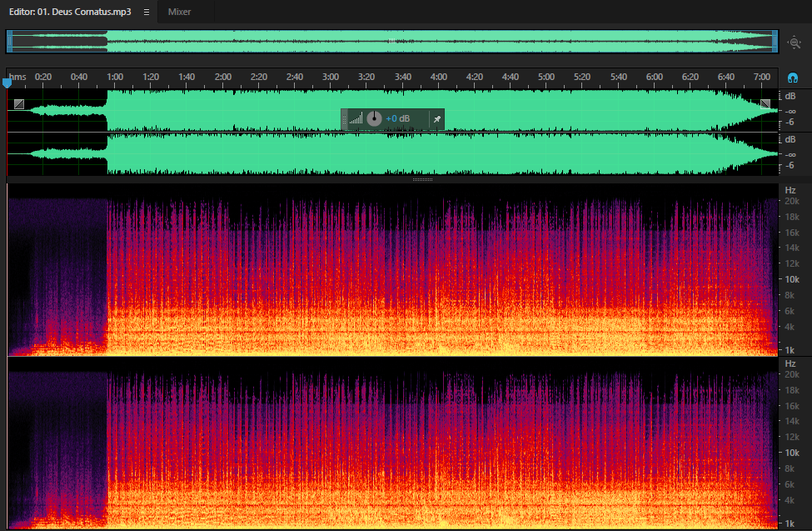Click the waveform/spectral divider grip
This screenshot has width=812, height=531.
coord(422,180)
